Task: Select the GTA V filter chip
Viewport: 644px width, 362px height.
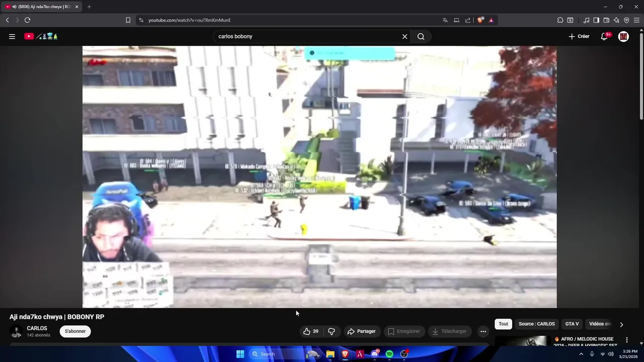Action: tap(572, 324)
